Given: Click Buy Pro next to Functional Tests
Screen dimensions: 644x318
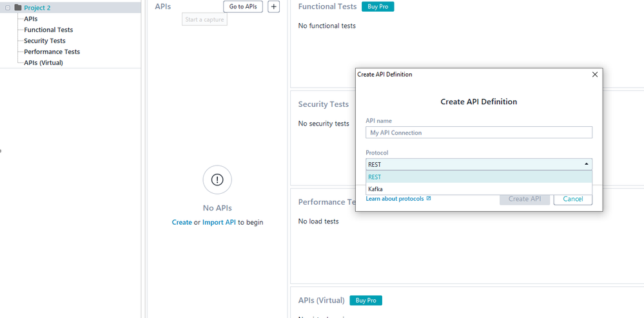Looking at the screenshot, I should tap(377, 6).
